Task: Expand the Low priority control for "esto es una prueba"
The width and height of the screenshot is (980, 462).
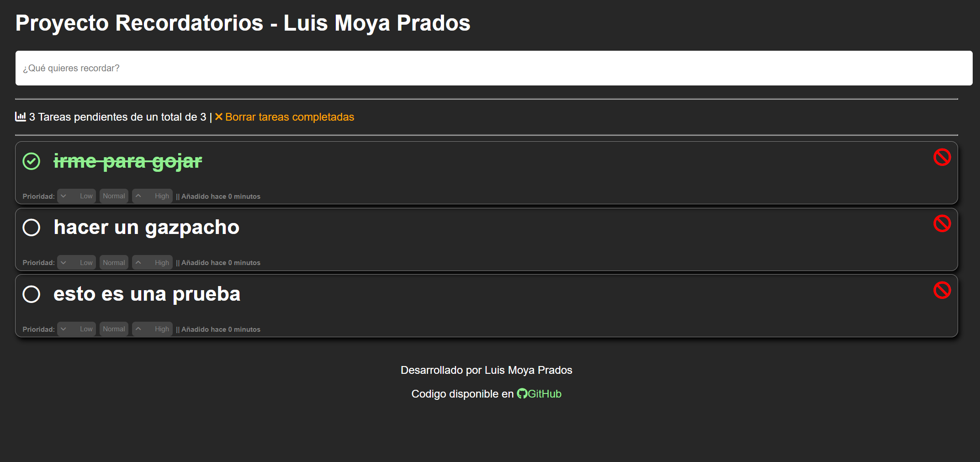Action: [76, 329]
